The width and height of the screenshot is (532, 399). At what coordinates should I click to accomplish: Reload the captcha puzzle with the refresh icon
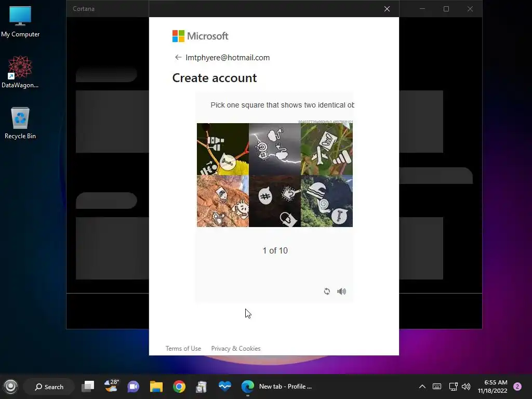pos(327,291)
